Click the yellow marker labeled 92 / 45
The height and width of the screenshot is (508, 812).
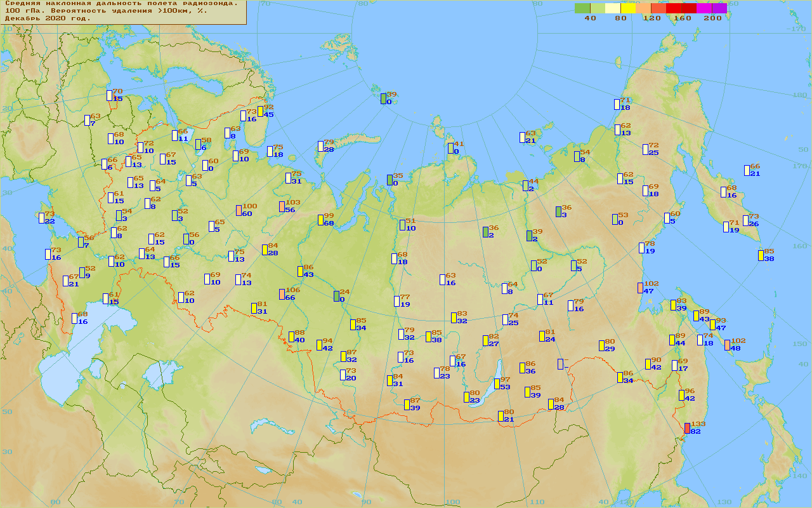click(261, 111)
